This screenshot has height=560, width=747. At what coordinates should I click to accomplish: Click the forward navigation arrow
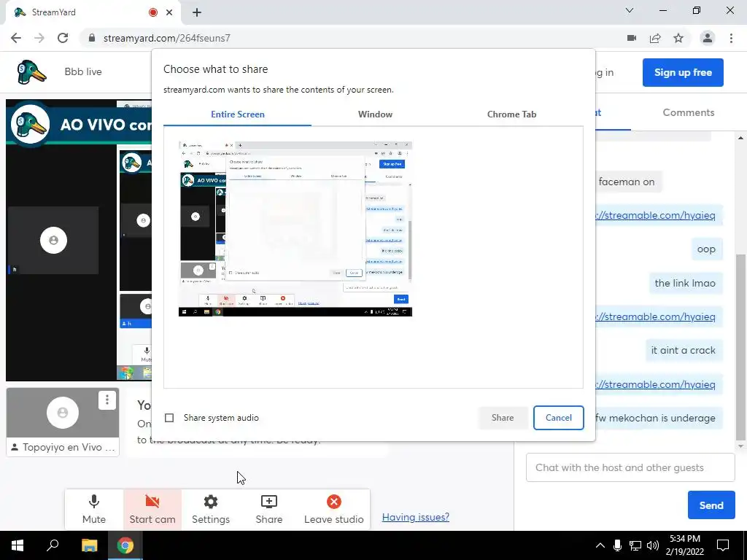click(39, 38)
